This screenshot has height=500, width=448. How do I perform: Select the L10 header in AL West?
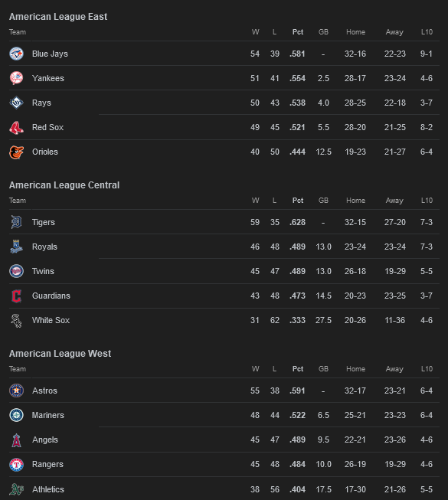click(427, 368)
